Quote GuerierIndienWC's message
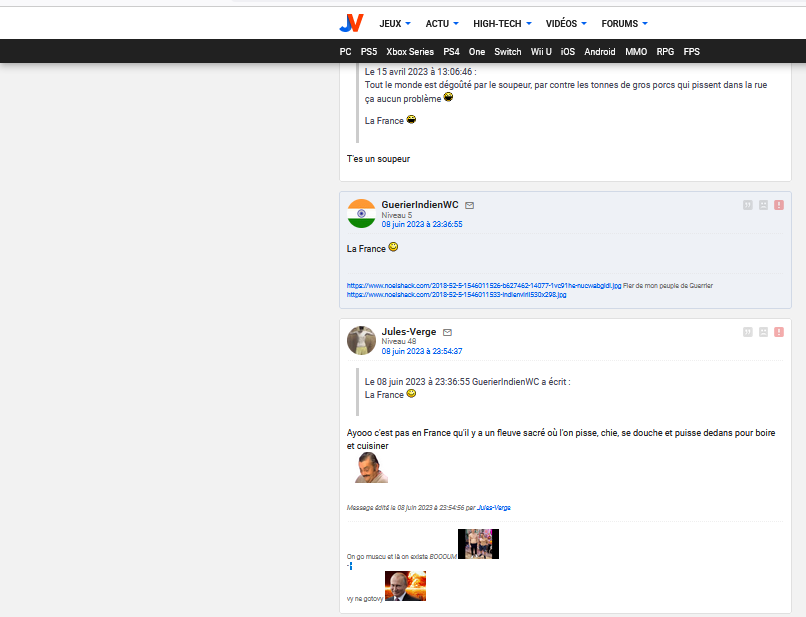This screenshot has height=617, width=806. point(747,205)
